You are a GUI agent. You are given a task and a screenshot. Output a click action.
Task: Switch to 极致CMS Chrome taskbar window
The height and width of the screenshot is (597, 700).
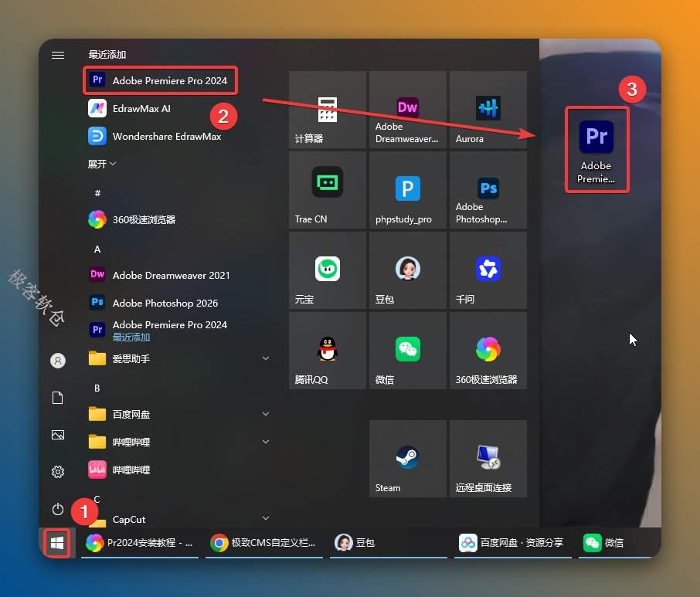[263, 543]
